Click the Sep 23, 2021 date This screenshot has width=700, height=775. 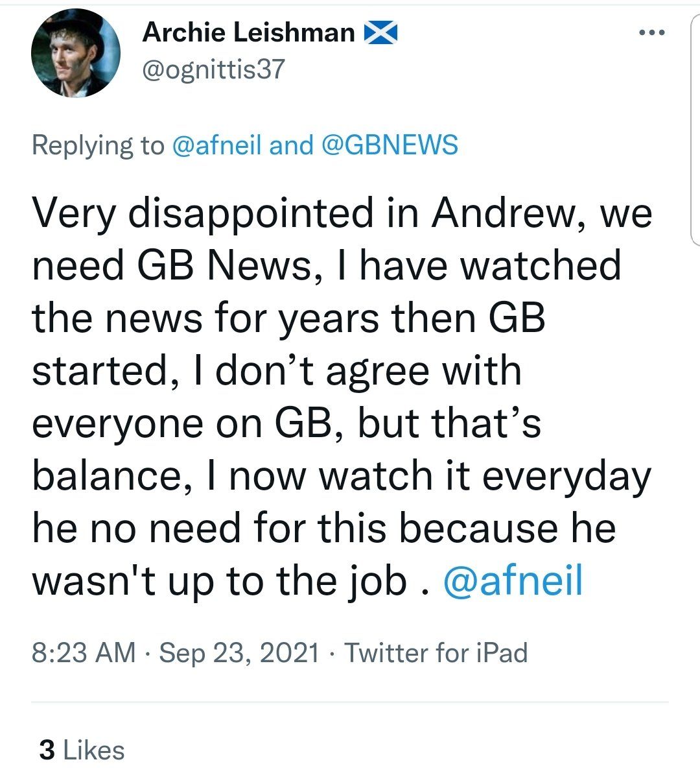[239, 652]
